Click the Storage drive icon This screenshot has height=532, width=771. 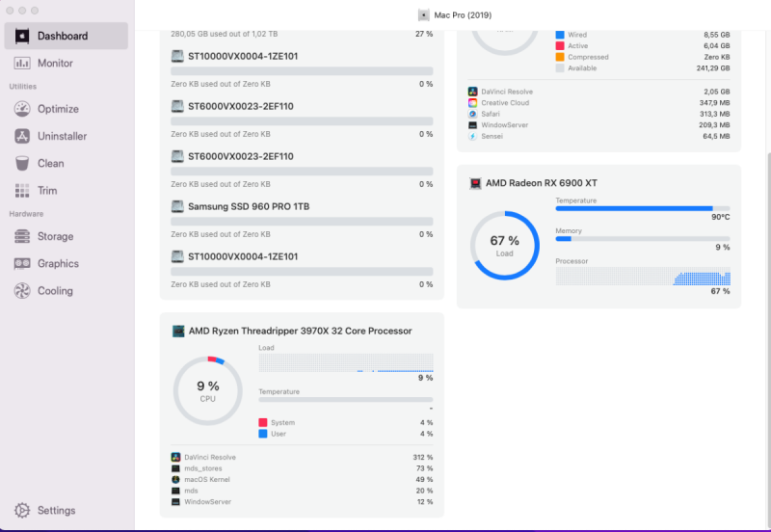[x=21, y=236]
